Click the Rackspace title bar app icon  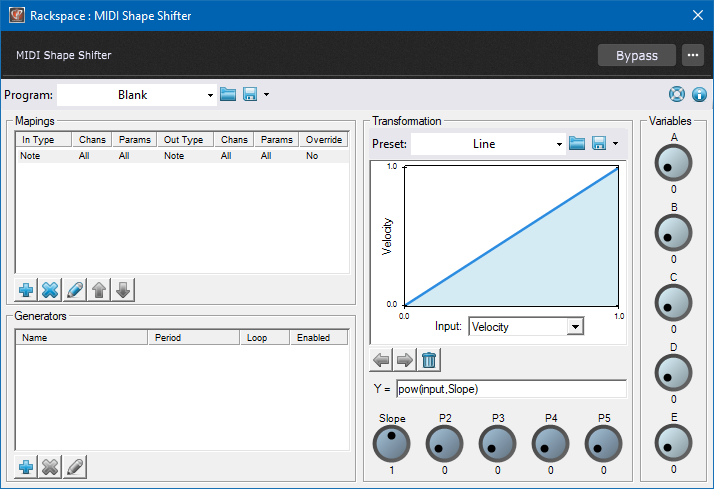[x=17, y=15]
